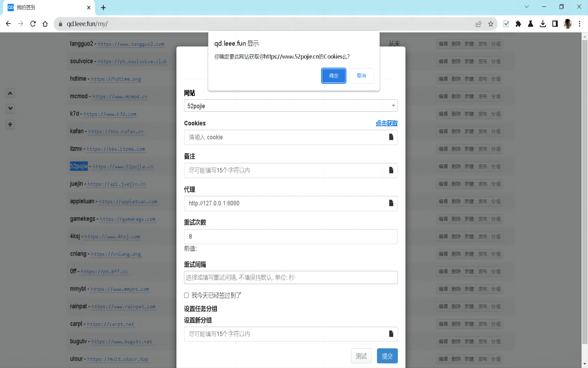Open the juejin site link
588x368 pixels.
pyautogui.click(x=117, y=184)
